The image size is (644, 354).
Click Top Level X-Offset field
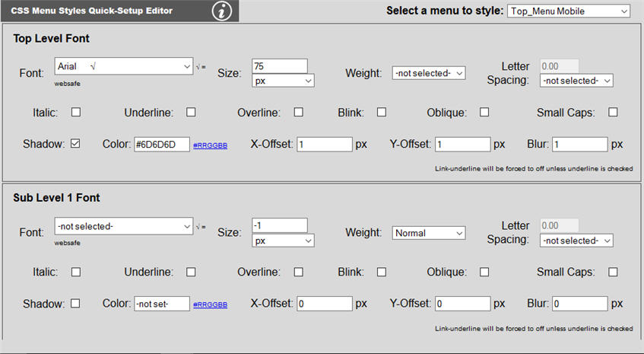click(x=325, y=145)
